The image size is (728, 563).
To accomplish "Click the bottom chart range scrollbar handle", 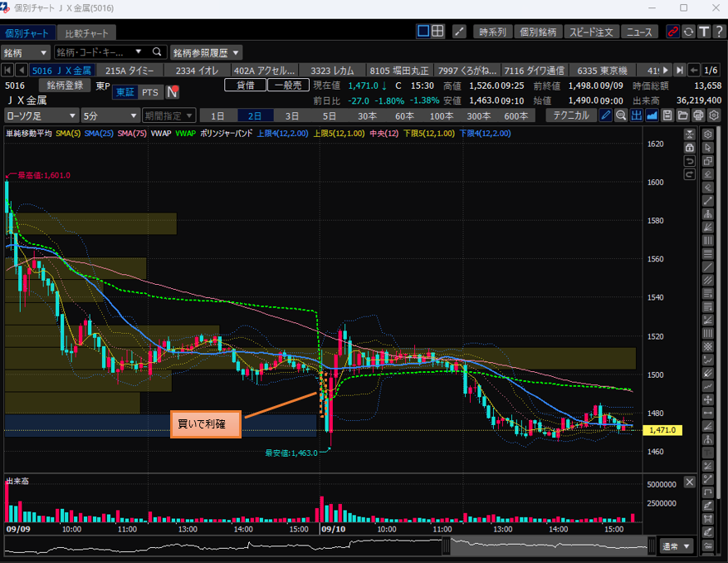I will [x=446, y=546].
